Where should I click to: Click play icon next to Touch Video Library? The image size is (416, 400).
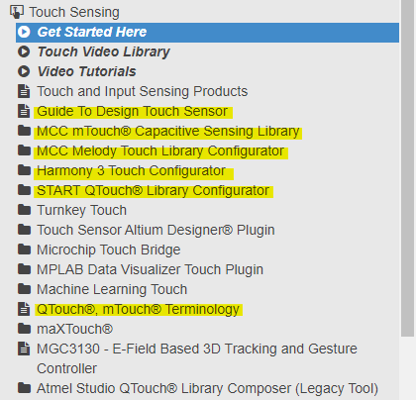pyautogui.click(x=24, y=52)
